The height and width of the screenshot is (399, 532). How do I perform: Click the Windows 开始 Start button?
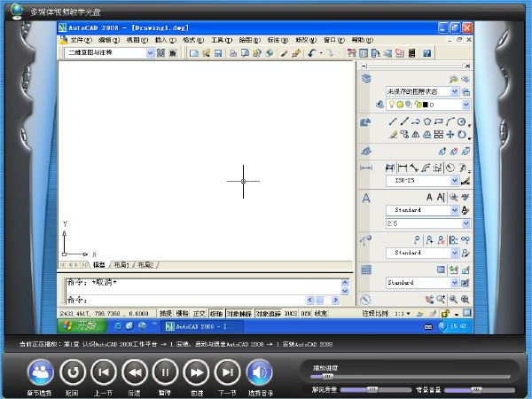[82, 326]
